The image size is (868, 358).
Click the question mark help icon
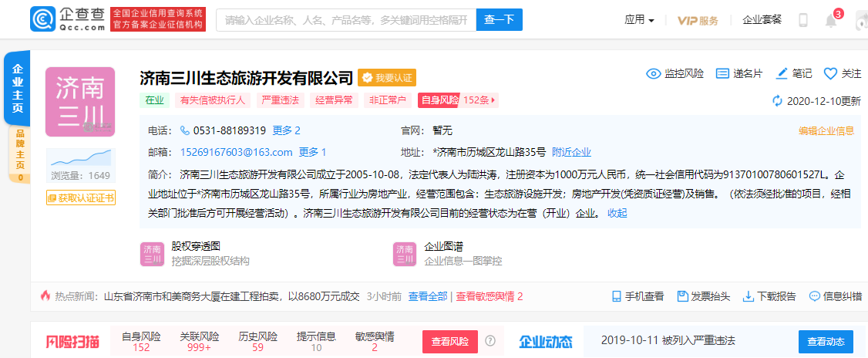[x=490, y=341]
